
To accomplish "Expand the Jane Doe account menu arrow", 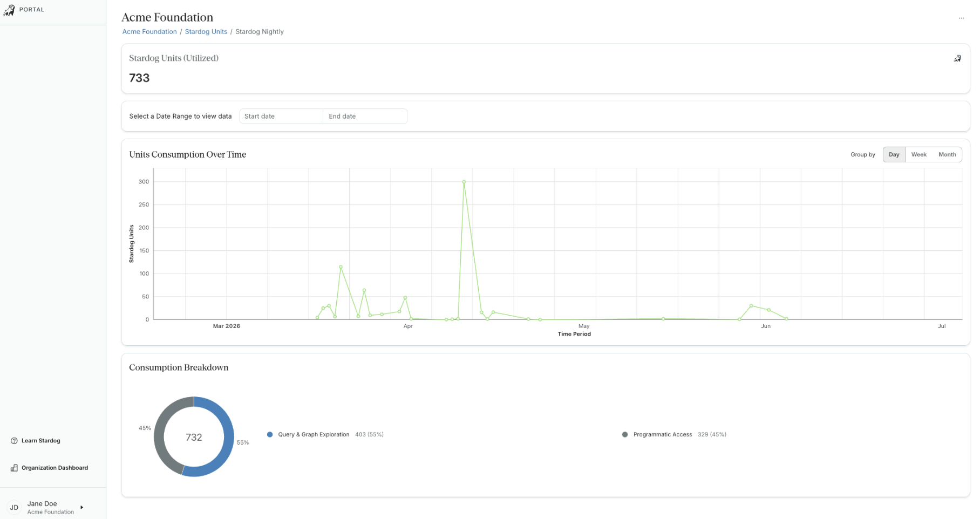I will [81, 507].
